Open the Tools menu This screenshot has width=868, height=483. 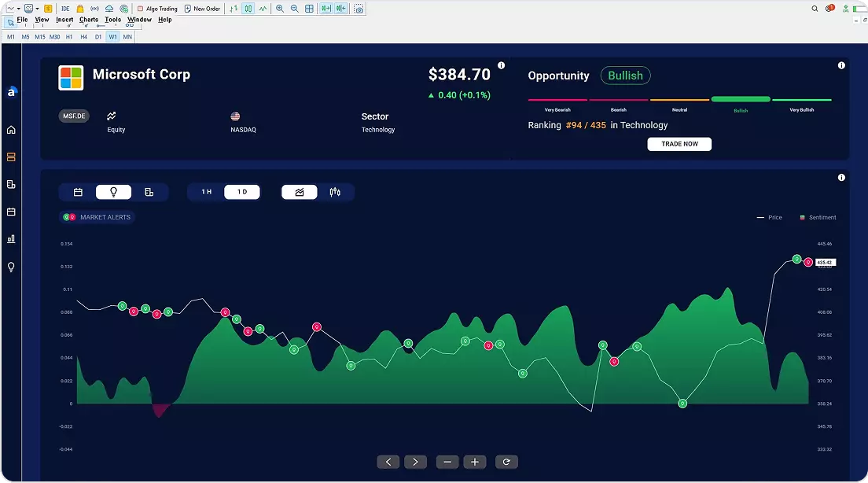(x=113, y=20)
